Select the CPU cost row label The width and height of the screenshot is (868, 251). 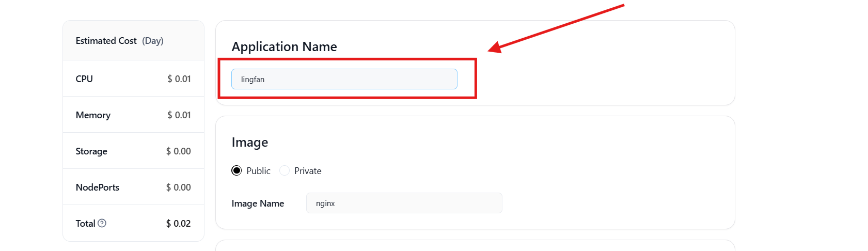84,79
